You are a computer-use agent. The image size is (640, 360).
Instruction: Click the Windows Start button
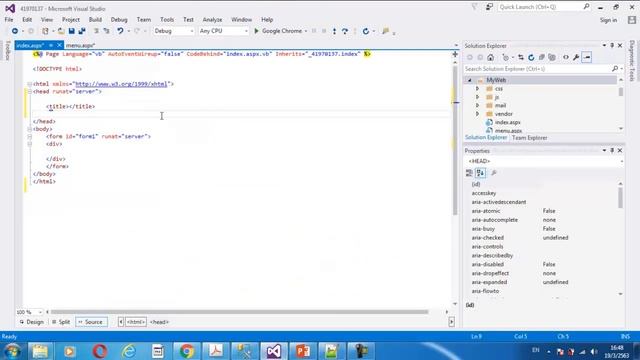pos(12,351)
